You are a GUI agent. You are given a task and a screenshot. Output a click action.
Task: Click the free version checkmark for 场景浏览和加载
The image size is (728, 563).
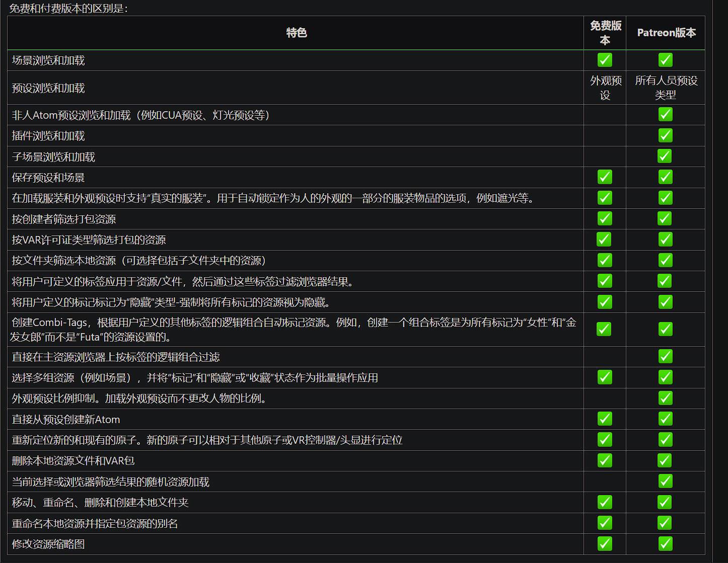605,60
